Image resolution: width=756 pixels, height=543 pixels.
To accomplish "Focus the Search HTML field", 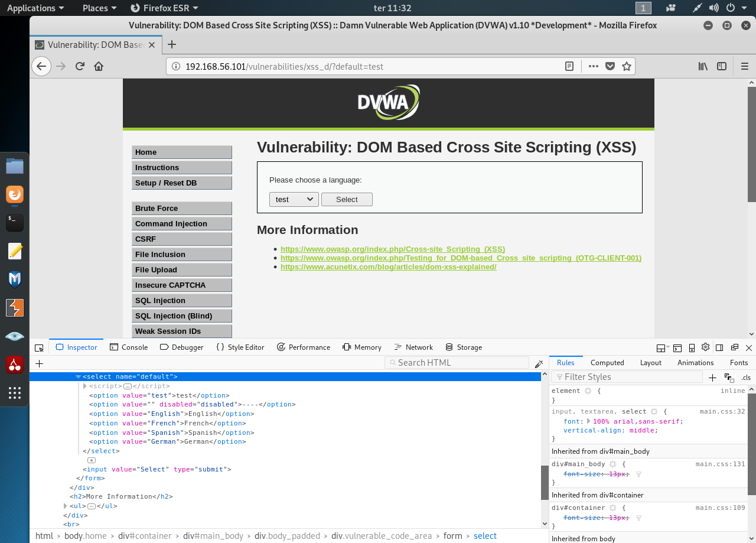I will coord(457,363).
